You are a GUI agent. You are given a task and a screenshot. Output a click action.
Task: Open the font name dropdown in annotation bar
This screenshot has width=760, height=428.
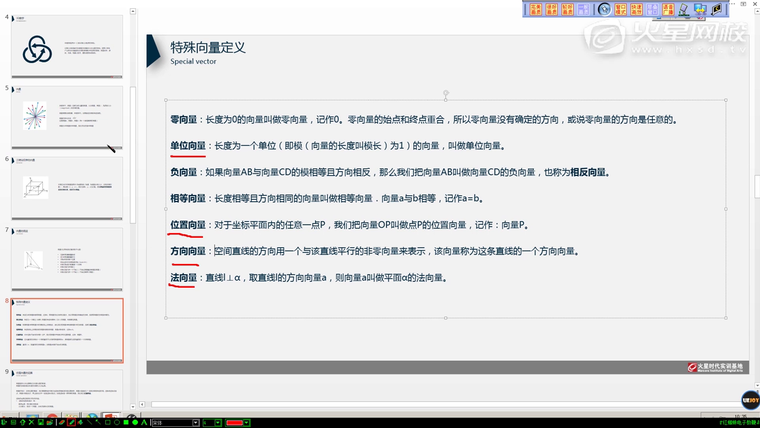point(196,422)
